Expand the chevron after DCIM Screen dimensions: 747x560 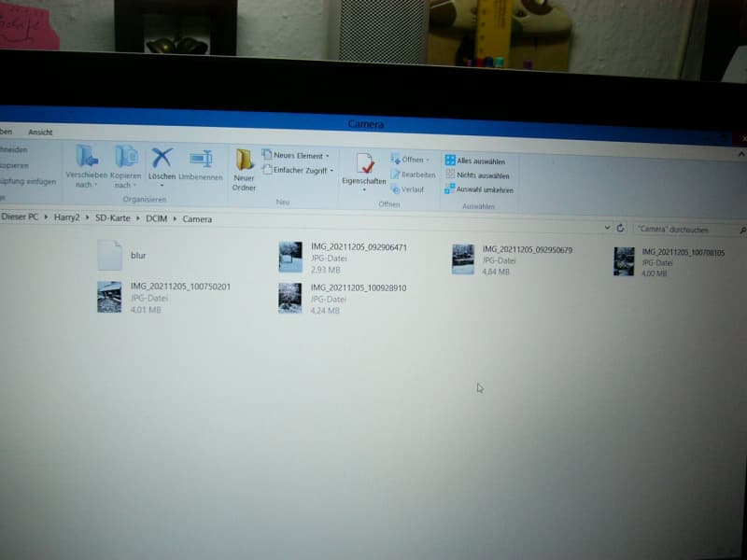(x=175, y=219)
